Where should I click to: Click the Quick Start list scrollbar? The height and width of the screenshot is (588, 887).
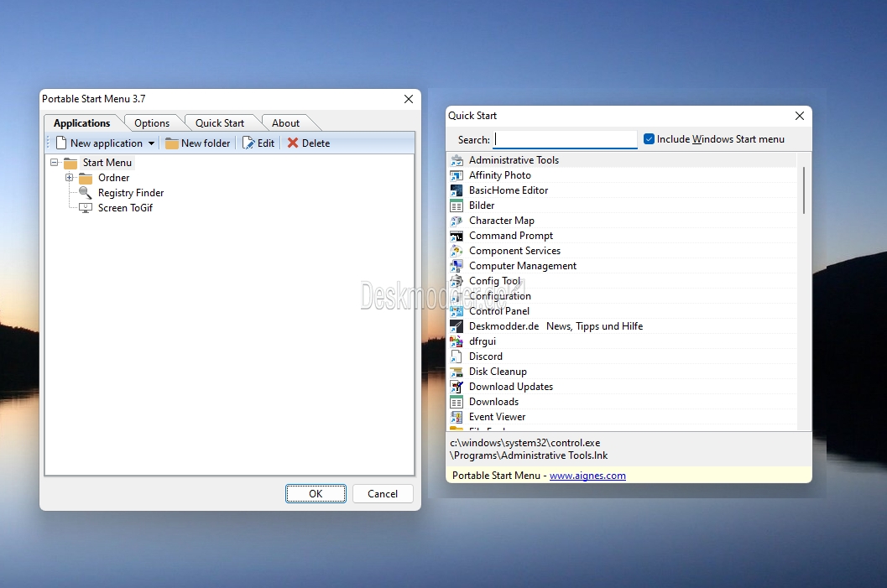804,190
